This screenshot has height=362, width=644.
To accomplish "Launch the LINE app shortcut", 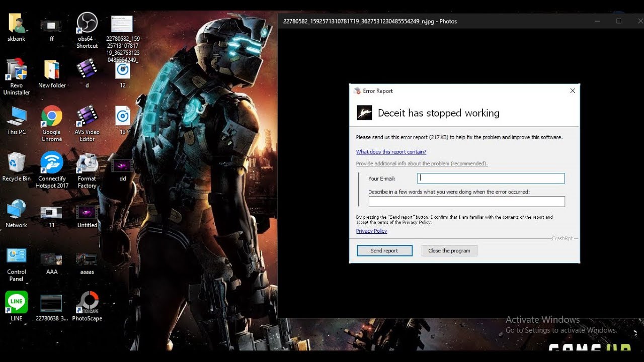I will click(x=17, y=302).
